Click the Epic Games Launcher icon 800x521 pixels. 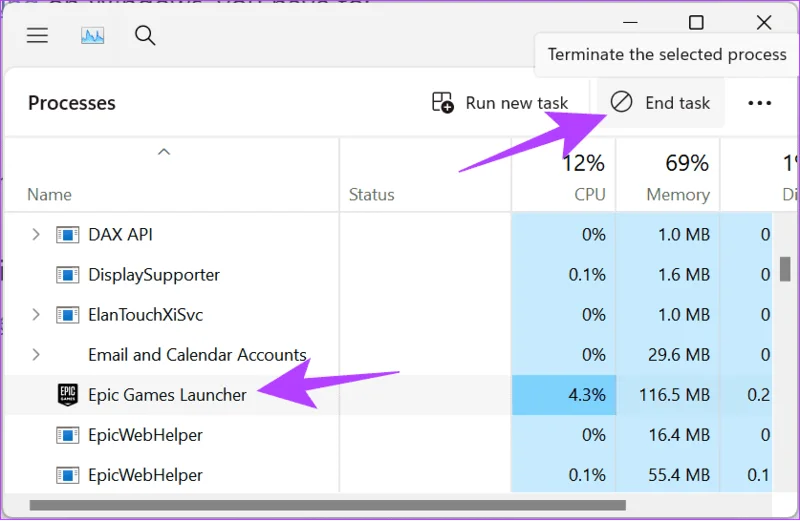[x=67, y=394]
